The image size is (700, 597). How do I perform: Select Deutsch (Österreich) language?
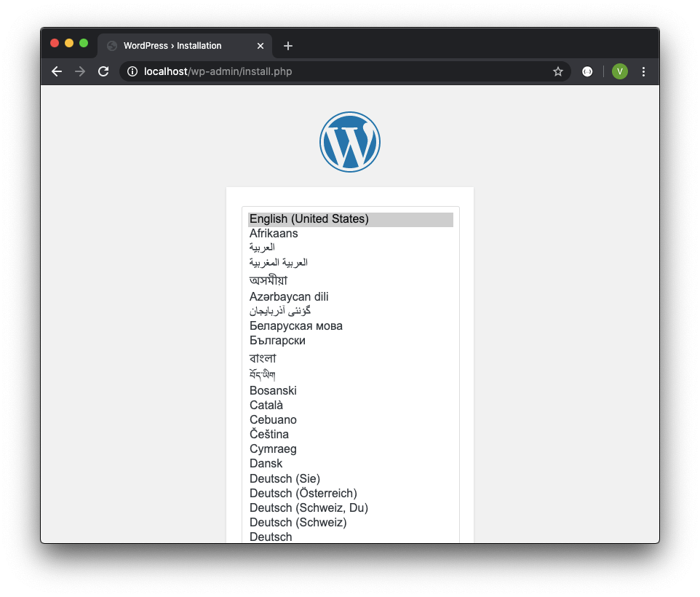351,494
